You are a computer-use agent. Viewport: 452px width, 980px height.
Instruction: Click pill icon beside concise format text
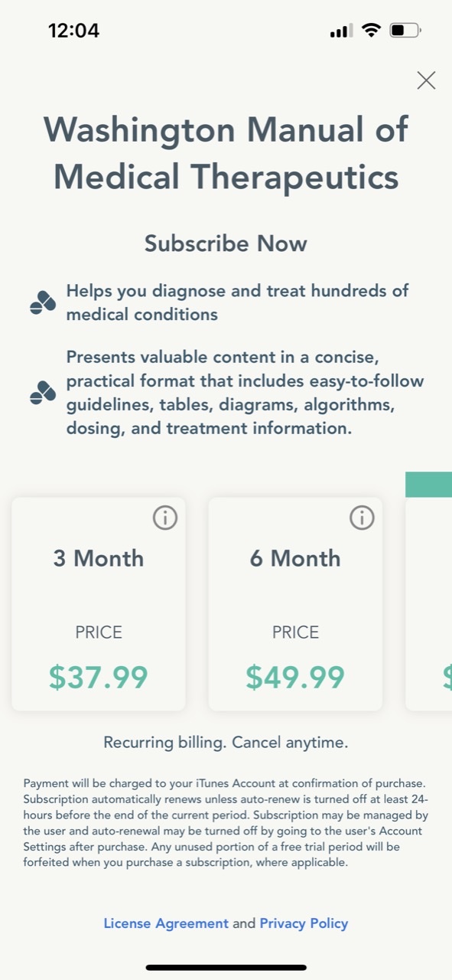point(43,392)
